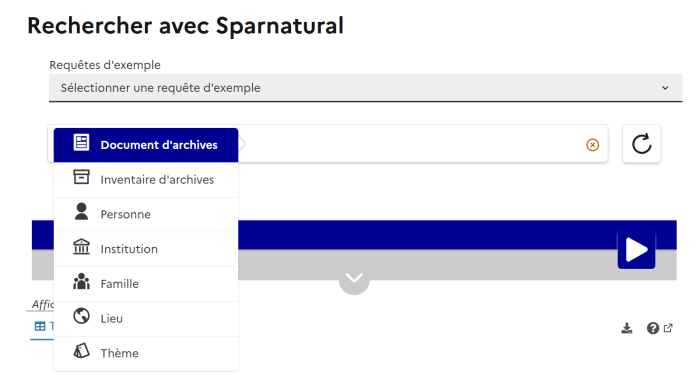The height and width of the screenshot is (375, 700).
Task: Open the Requêtes d'exemple dropdown
Action: tap(365, 88)
